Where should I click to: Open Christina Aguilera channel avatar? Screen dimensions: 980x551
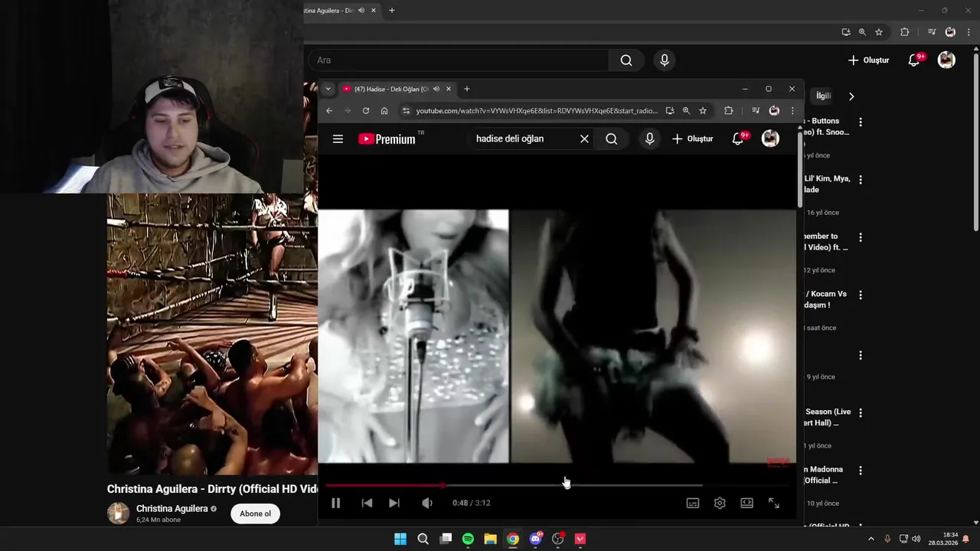pos(118,514)
